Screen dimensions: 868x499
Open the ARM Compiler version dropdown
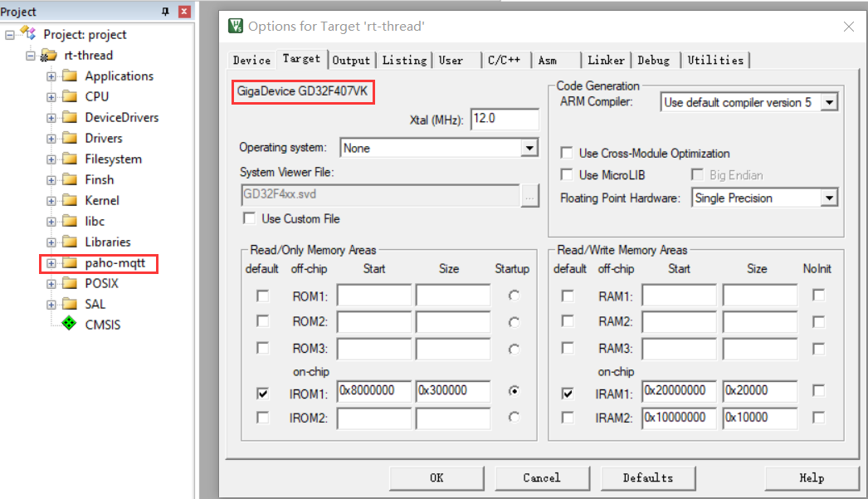pyautogui.click(x=829, y=102)
